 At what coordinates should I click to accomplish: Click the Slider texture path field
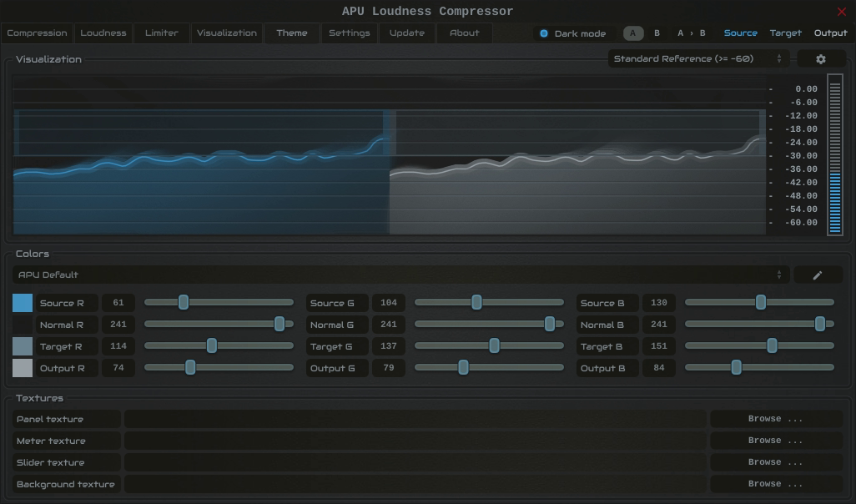coord(415,462)
